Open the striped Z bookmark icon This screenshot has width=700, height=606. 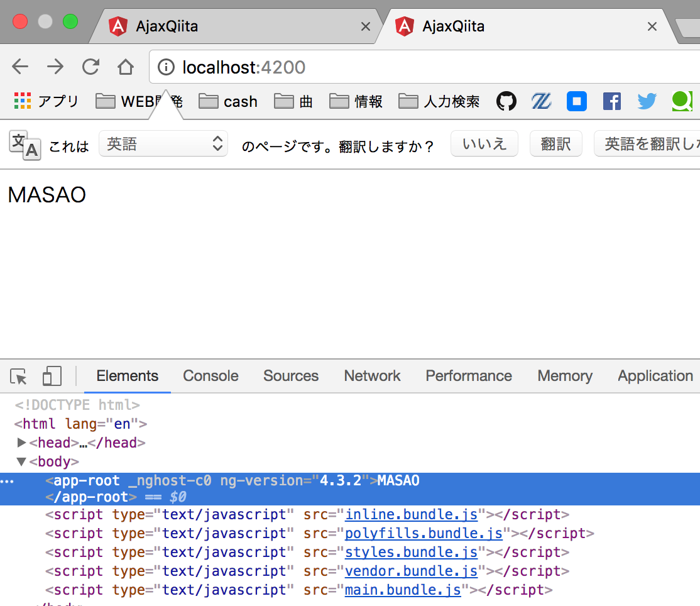click(x=541, y=101)
